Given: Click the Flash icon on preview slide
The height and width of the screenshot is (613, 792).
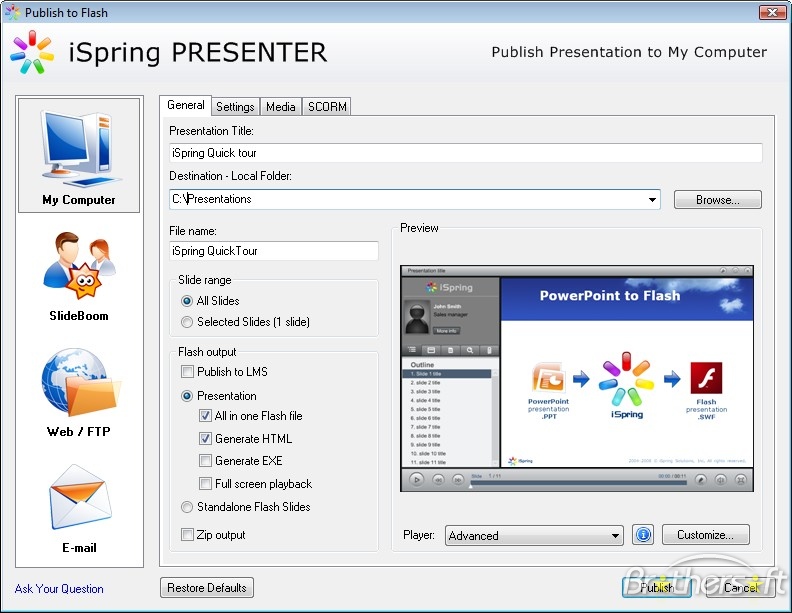Looking at the screenshot, I should [706, 378].
